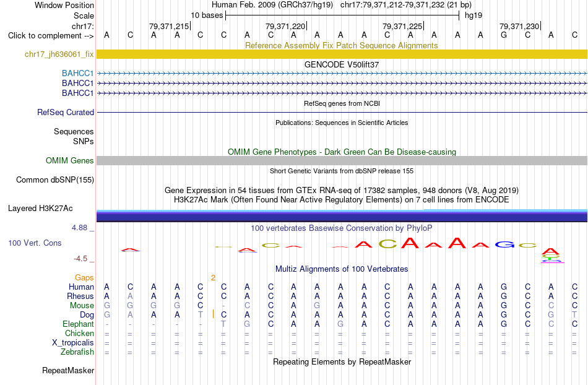
Task: Open '100 vertebrates Basewise Conservation by PhyloP' title
Action: (x=341, y=228)
